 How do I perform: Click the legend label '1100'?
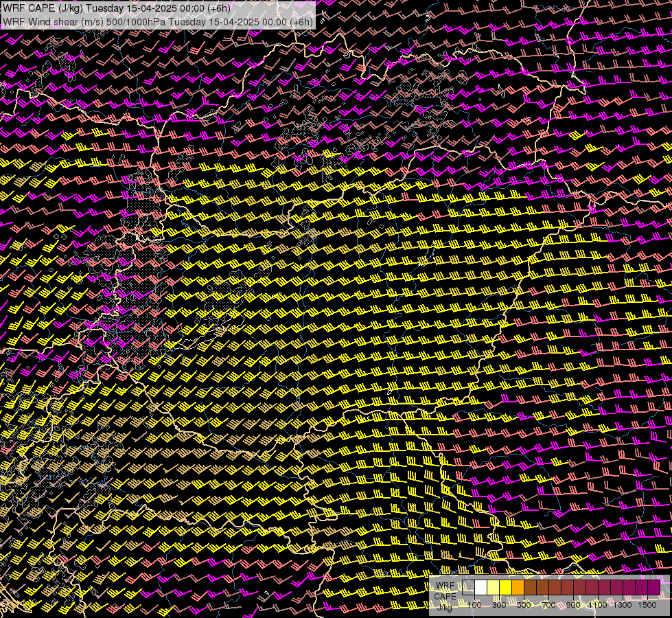tap(598, 605)
